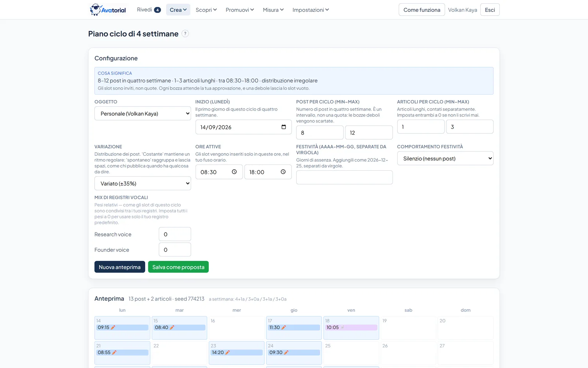Select the 09:15 slot on day 14
The image size is (588, 368).
[x=122, y=328]
